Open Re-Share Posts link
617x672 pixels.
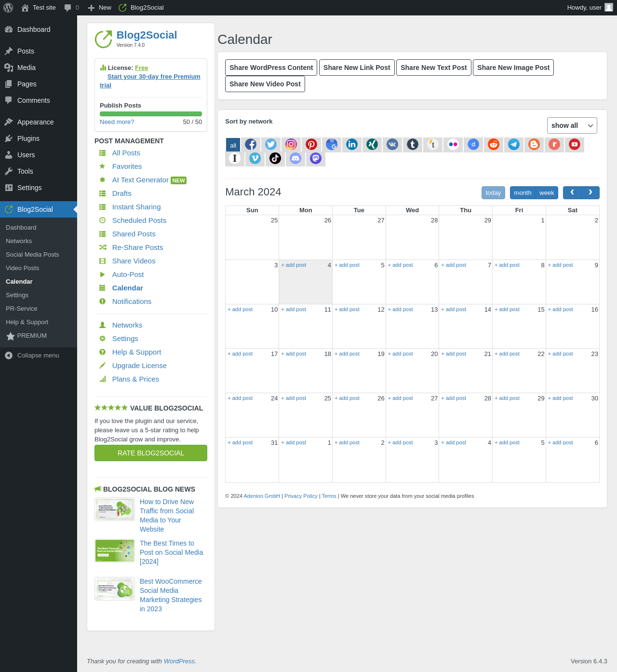point(137,247)
